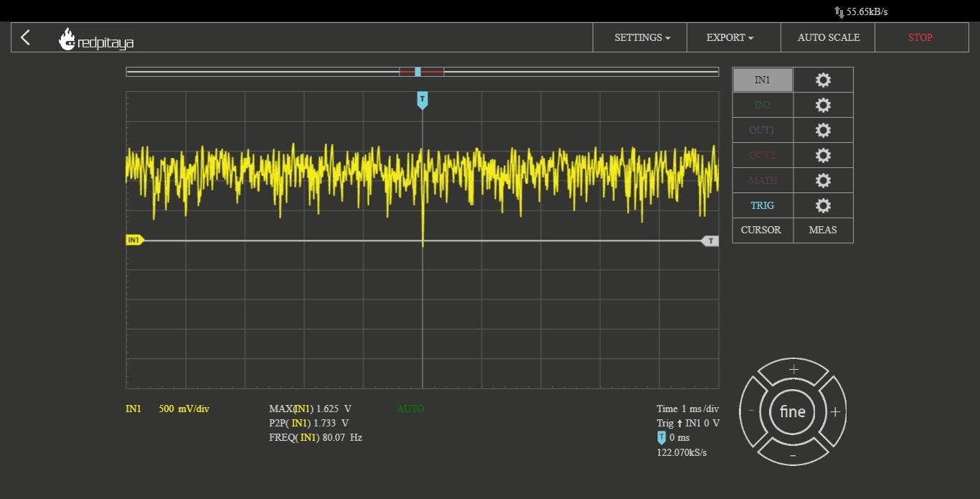Enable the OUT1 channel
The height and width of the screenshot is (499, 980).
tap(762, 130)
